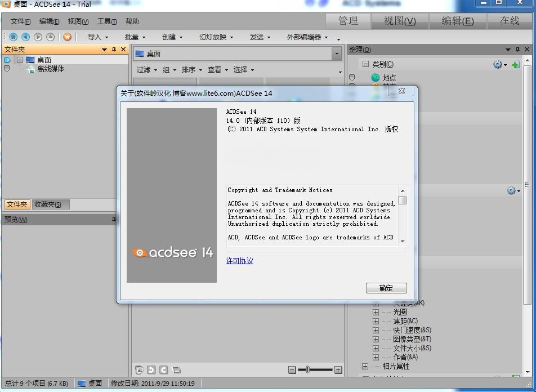Expand the 作者 tree node
Screen dimensions: 536x392
tap(376, 357)
